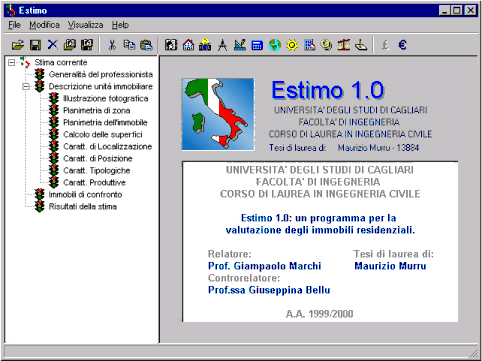The image size is (482, 361).
Task: Select Caratt. di Localizzazione tree item
Action: [x=108, y=147]
